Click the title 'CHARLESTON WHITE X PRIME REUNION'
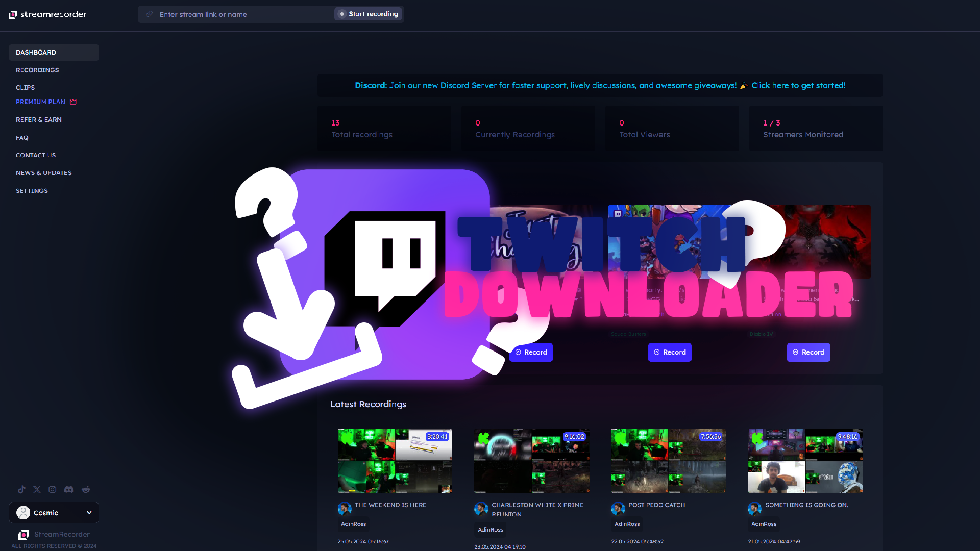This screenshot has width=980, height=551. [537, 510]
